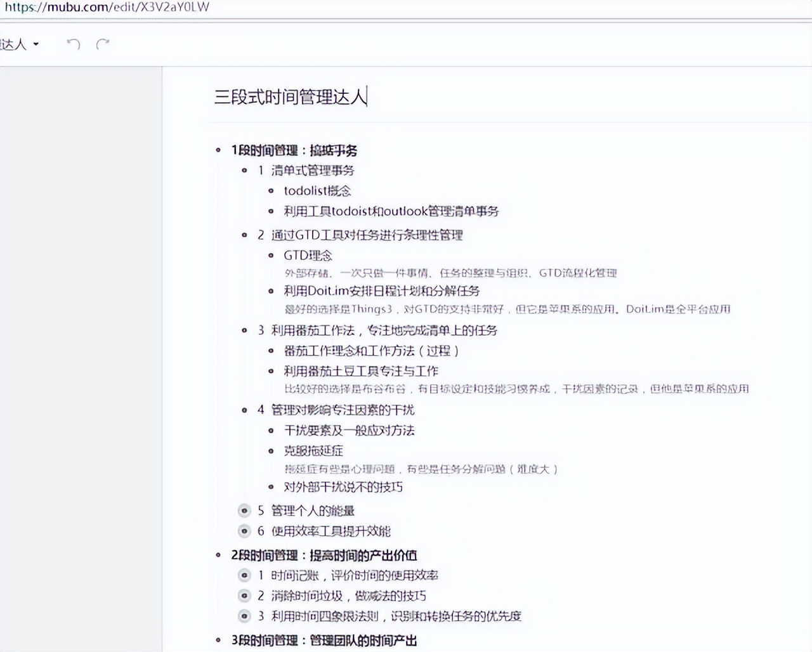The width and height of the screenshot is (812, 652).
Task: Click the bullet next to 清单式管理事务
Action: tap(244, 171)
